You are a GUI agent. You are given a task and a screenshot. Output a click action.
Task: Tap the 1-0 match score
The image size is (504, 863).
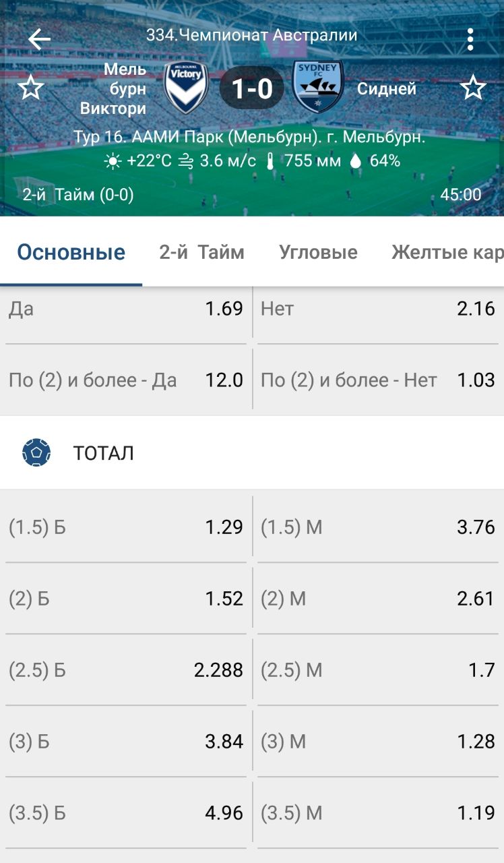(x=252, y=88)
